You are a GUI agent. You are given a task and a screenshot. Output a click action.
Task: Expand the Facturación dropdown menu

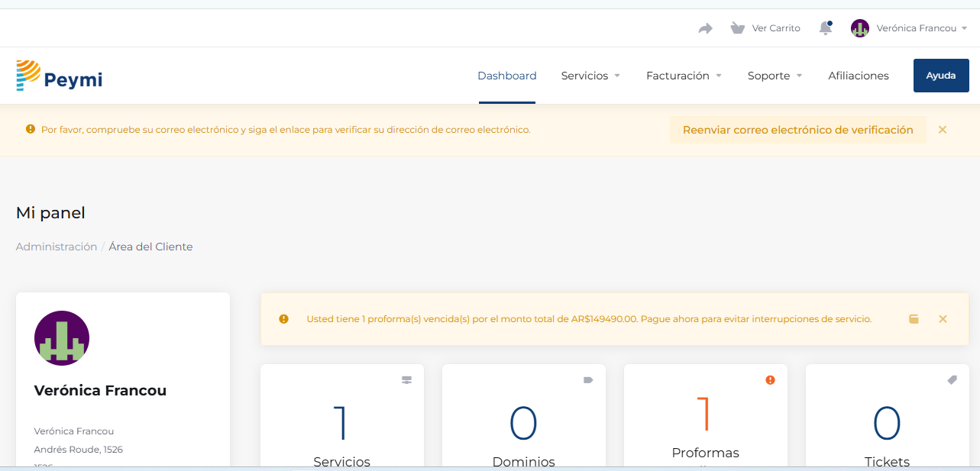(x=684, y=76)
